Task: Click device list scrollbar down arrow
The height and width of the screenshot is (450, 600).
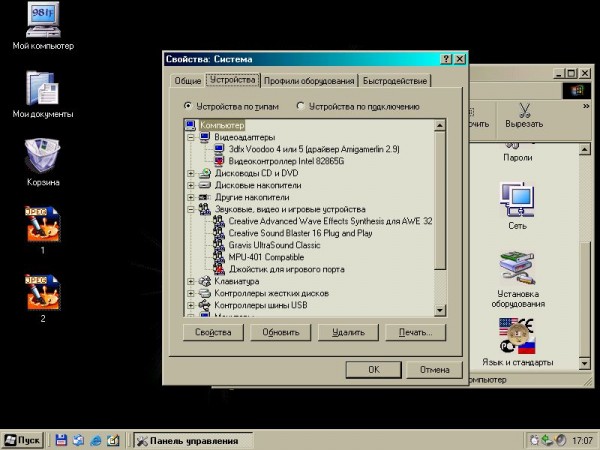Action: [x=440, y=310]
